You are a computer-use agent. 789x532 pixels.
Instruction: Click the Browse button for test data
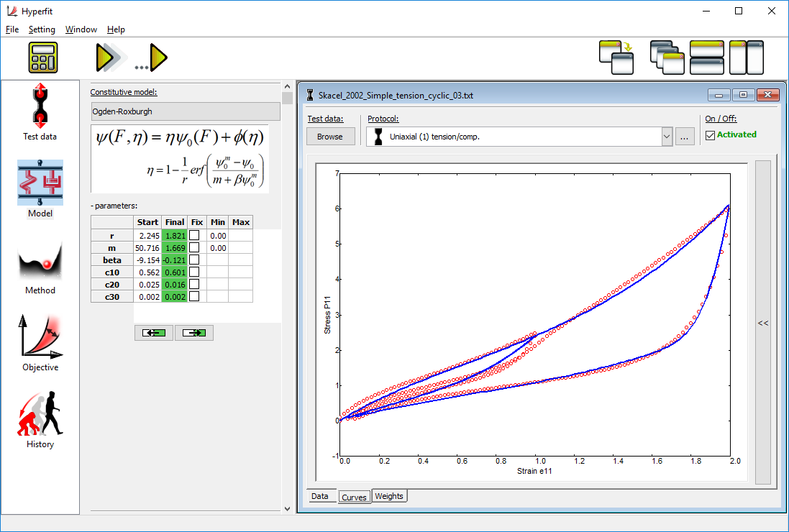coord(330,136)
